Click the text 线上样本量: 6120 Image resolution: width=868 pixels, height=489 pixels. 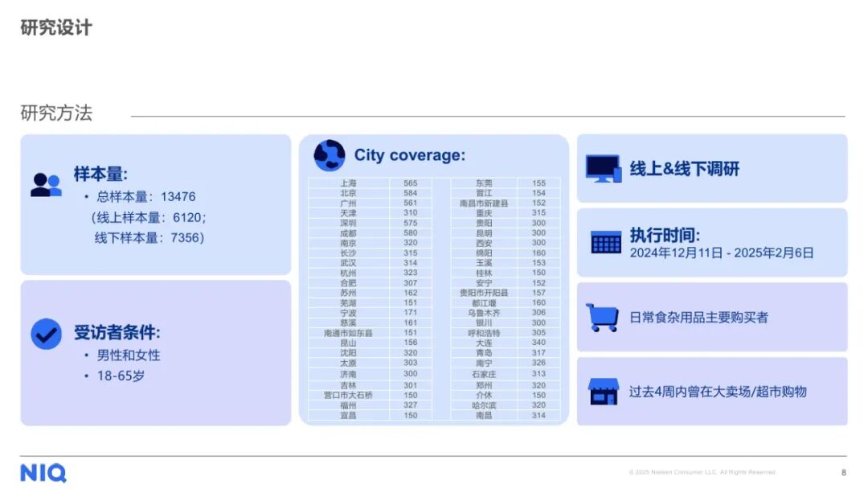click(x=149, y=217)
